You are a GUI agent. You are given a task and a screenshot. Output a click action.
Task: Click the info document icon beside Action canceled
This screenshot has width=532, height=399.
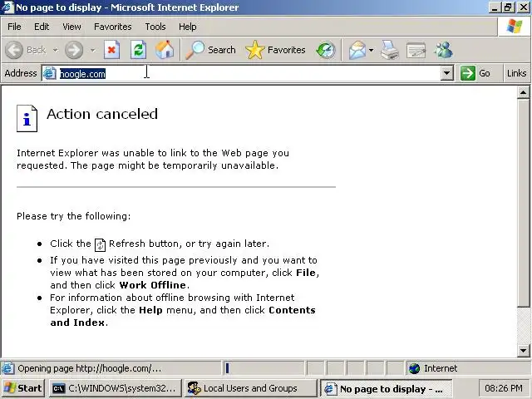tap(27, 118)
